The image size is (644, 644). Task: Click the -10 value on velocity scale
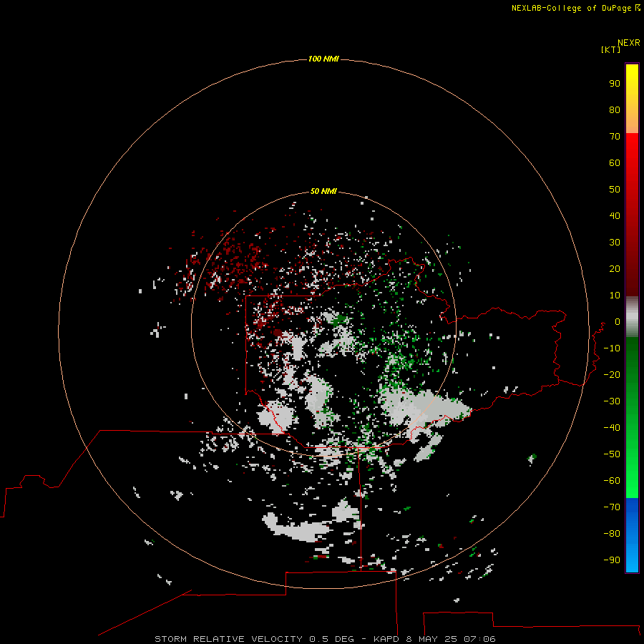click(x=612, y=348)
